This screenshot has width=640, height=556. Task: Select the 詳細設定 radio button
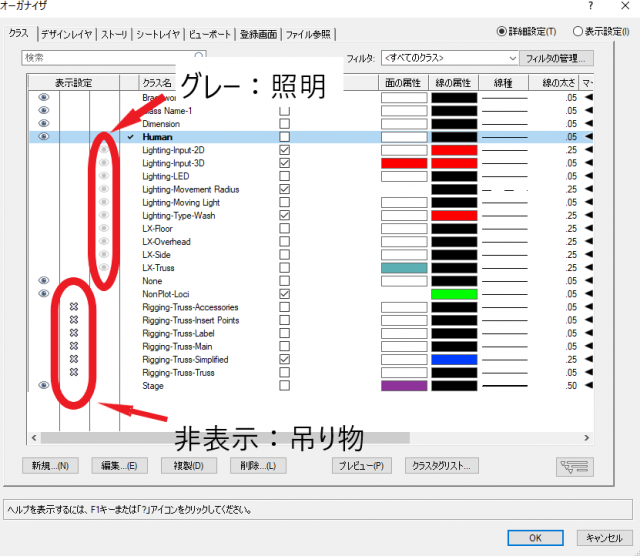tap(502, 31)
